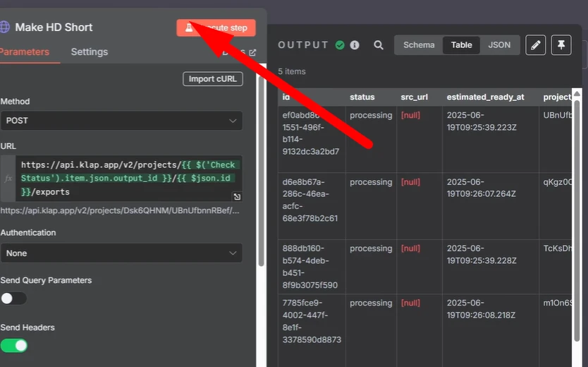This screenshot has width=588, height=367.
Task: Open the output info icon
Action: coord(355,45)
